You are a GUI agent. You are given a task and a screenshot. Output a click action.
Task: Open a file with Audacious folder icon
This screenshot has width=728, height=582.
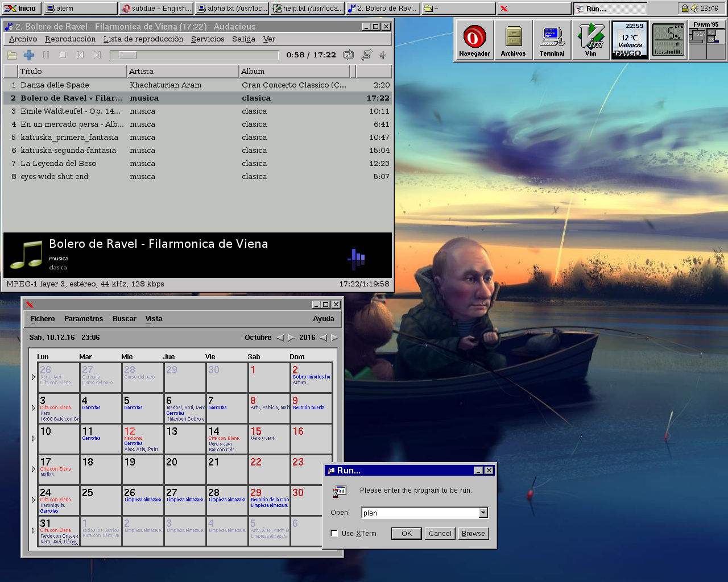pos(12,55)
